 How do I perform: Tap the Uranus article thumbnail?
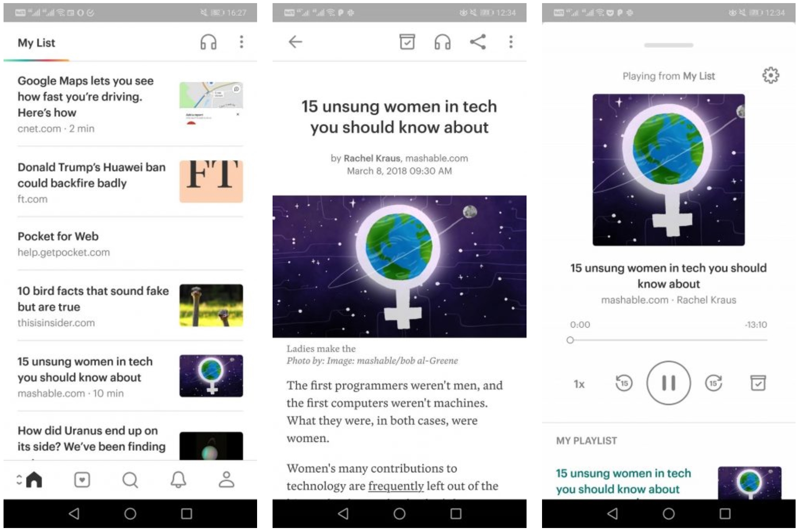point(211,446)
